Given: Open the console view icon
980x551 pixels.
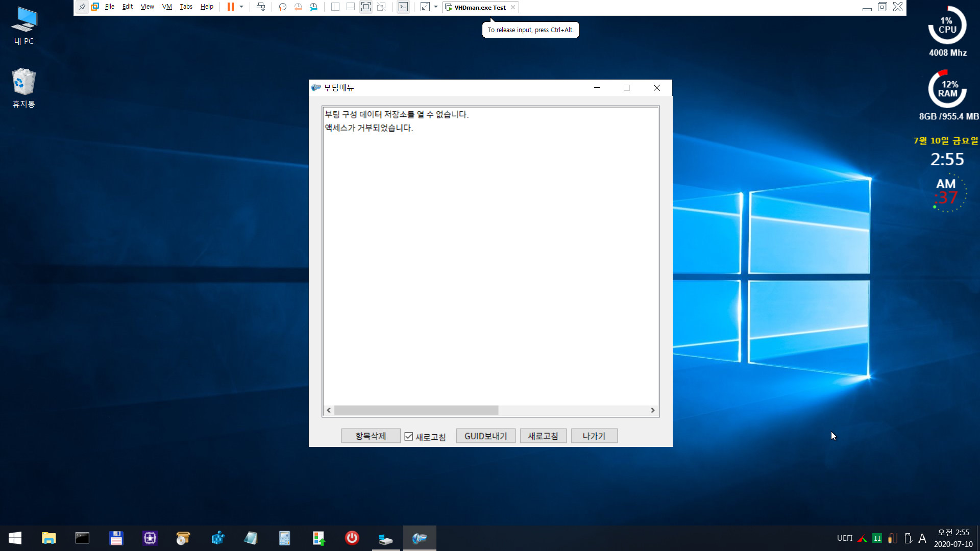Looking at the screenshot, I should [x=403, y=7].
